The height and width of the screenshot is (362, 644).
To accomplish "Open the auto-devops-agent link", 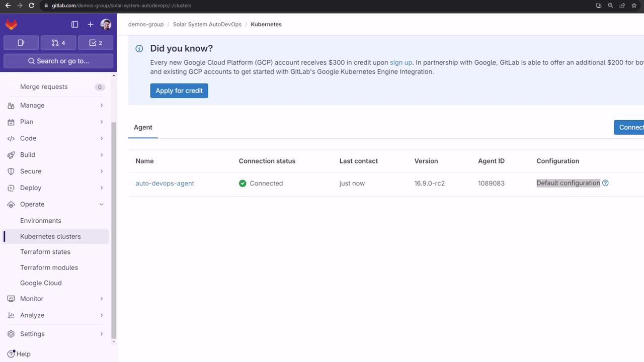I will point(165,184).
